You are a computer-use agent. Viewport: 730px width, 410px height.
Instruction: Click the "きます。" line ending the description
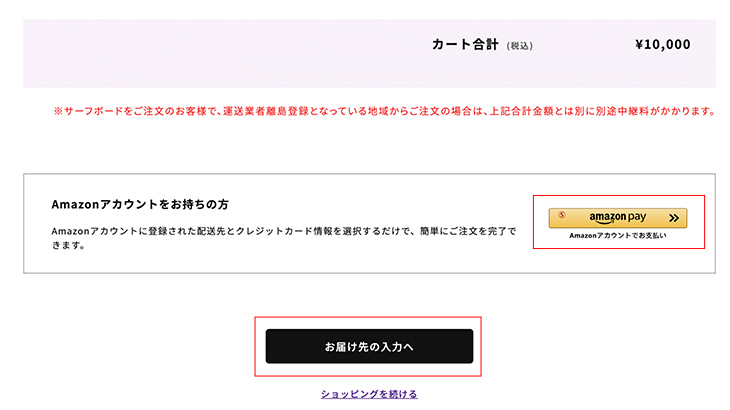69,245
